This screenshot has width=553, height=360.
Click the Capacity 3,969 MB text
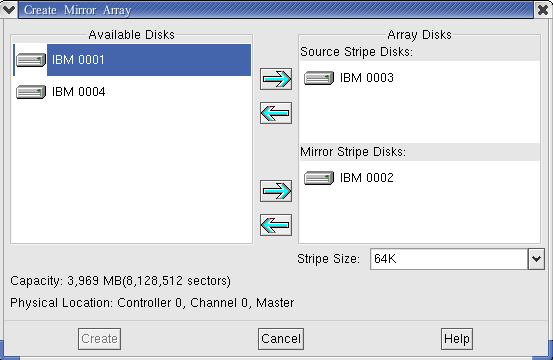120,281
